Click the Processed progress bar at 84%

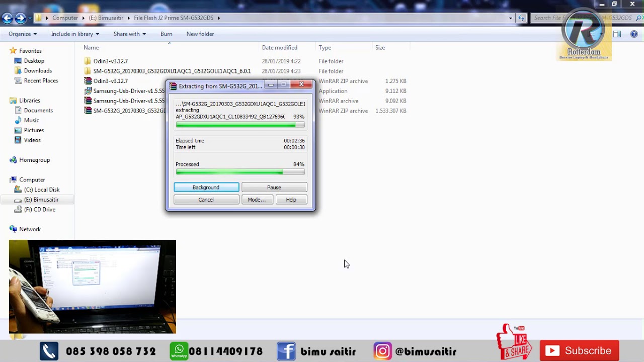click(x=240, y=172)
